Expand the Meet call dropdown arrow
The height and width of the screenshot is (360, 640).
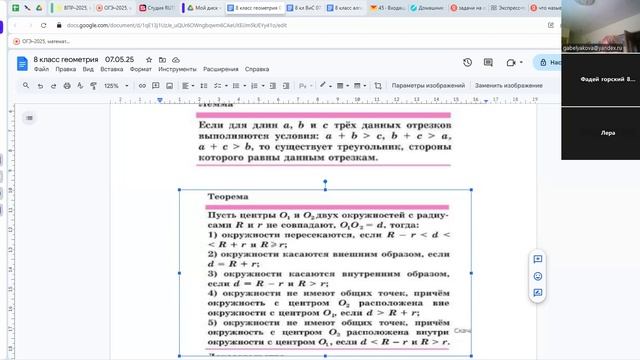521,62
